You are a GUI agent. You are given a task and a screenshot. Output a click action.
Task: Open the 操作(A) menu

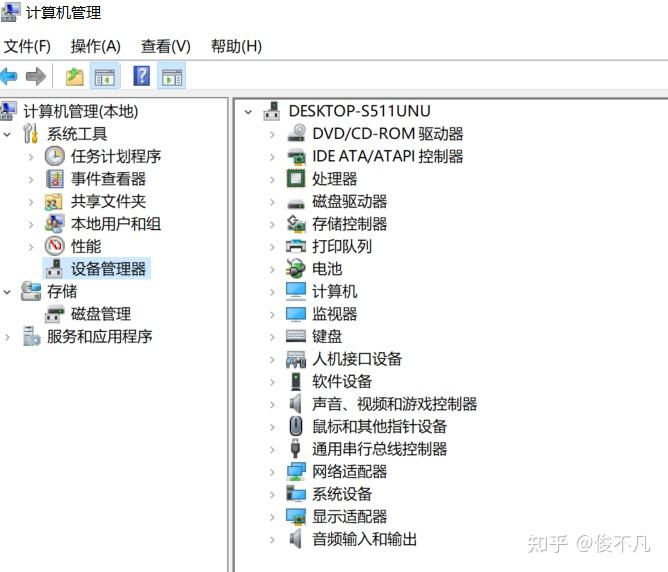[95, 46]
